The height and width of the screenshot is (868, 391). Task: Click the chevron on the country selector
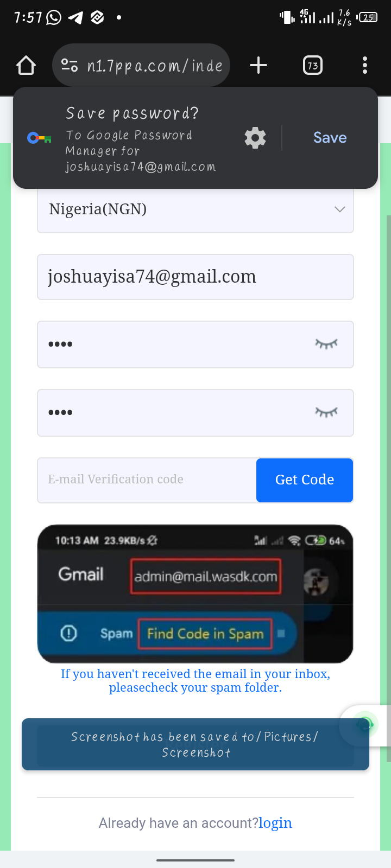340,209
